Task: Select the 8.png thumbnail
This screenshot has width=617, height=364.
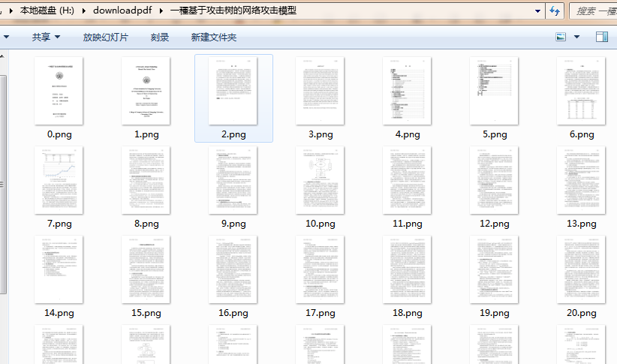Action: pos(146,180)
